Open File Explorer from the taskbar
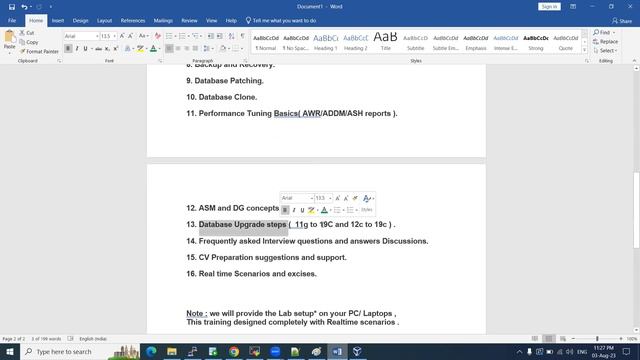The image size is (640, 360). point(172,351)
